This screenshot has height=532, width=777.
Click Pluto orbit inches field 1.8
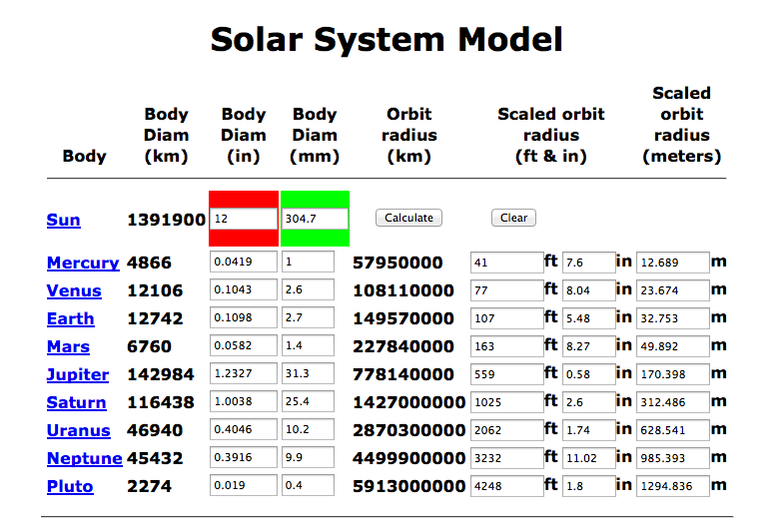589,486
